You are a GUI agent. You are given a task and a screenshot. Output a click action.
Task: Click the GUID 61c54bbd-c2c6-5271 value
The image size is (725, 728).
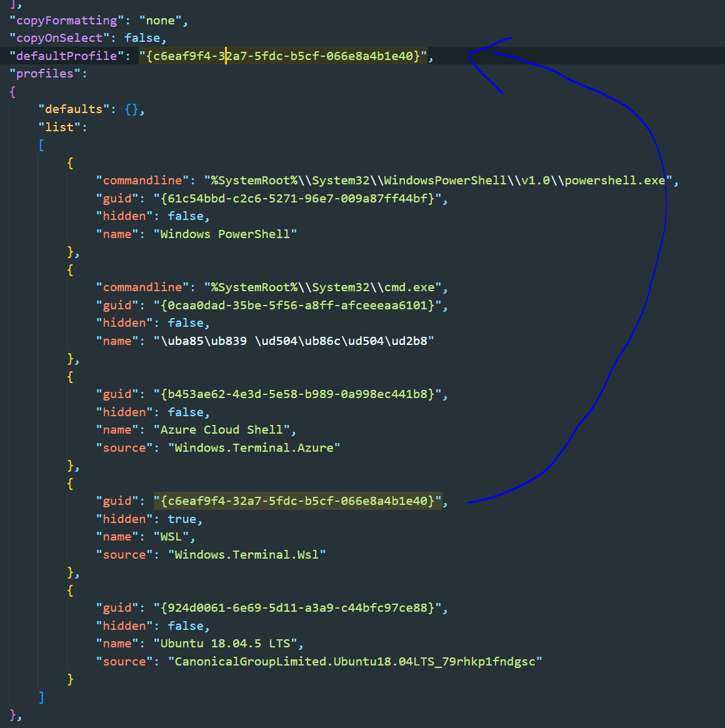coord(297,198)
